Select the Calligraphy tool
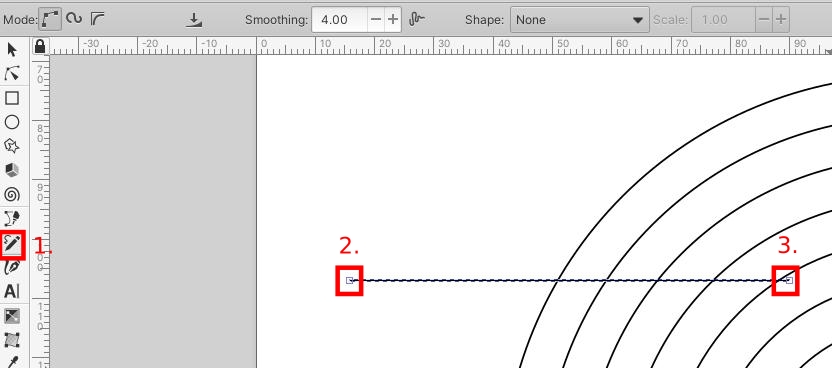Viewport: 832px width, 368px height. [x=12, y=267]
